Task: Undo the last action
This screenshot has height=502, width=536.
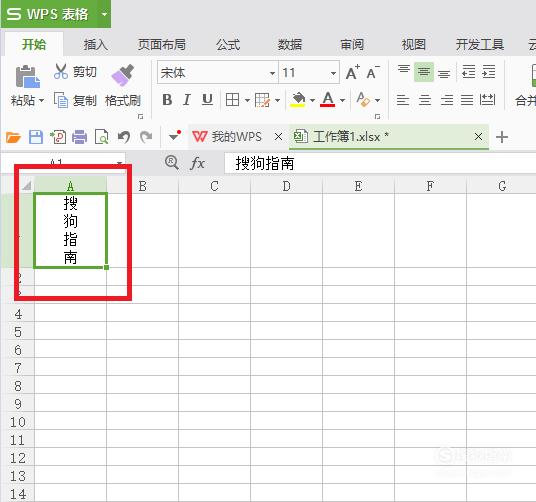Action: 124,137
